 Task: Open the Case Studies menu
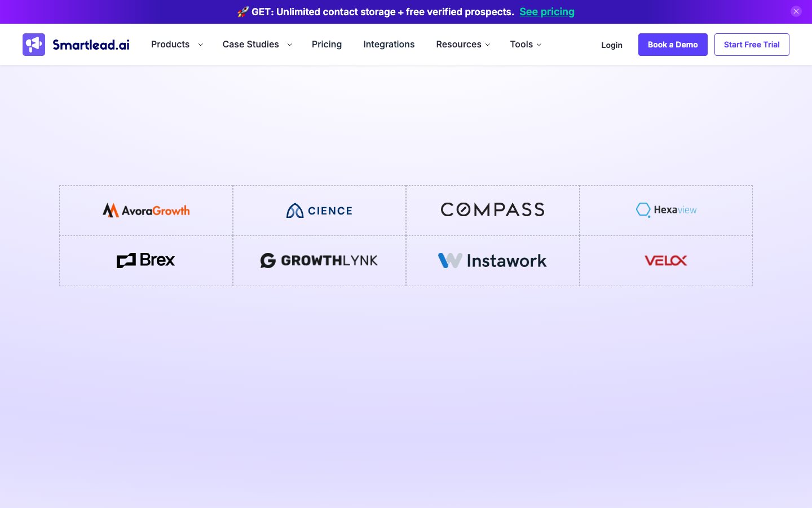(250, 44)
